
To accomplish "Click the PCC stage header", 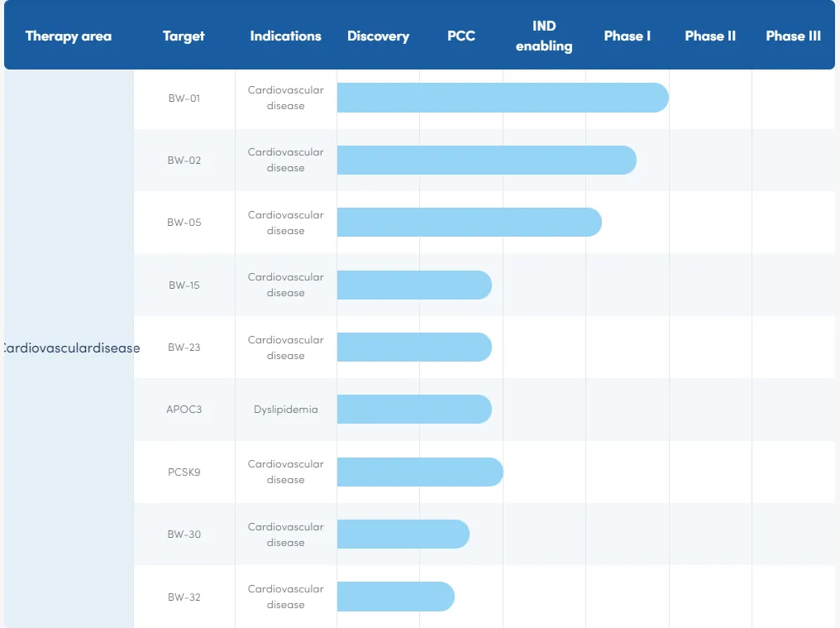I will coord(461,36).
